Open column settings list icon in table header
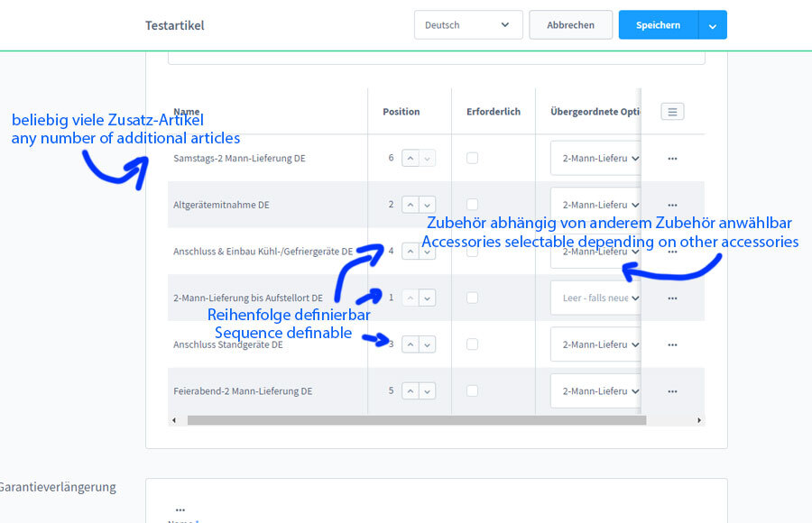812x523 pixels. [x=672, y=112]
